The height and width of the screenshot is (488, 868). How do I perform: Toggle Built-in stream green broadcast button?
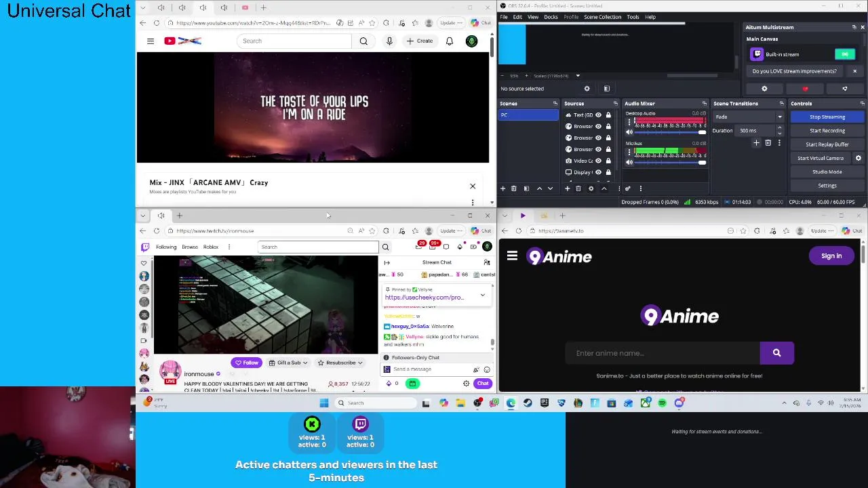tap(844, 54)
